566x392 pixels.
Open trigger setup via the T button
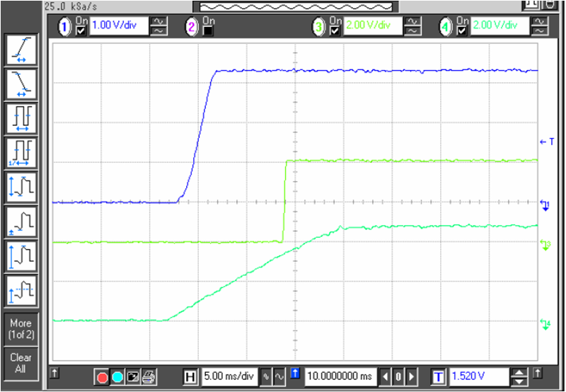pos(438,377)
